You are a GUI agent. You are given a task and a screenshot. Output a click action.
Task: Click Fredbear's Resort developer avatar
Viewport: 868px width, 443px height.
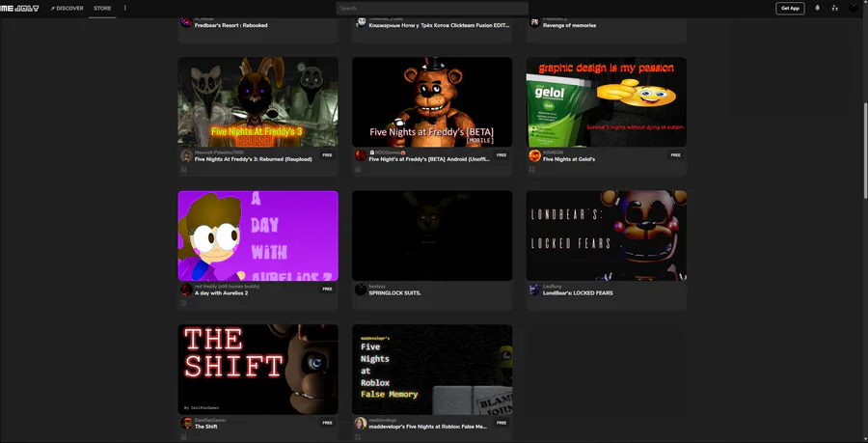[186, 22]
